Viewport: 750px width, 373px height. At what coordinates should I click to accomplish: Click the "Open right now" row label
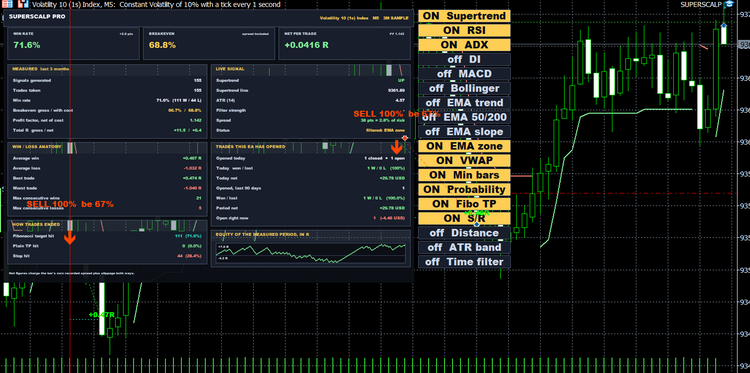pyautogui.click(x=231, y=219)
